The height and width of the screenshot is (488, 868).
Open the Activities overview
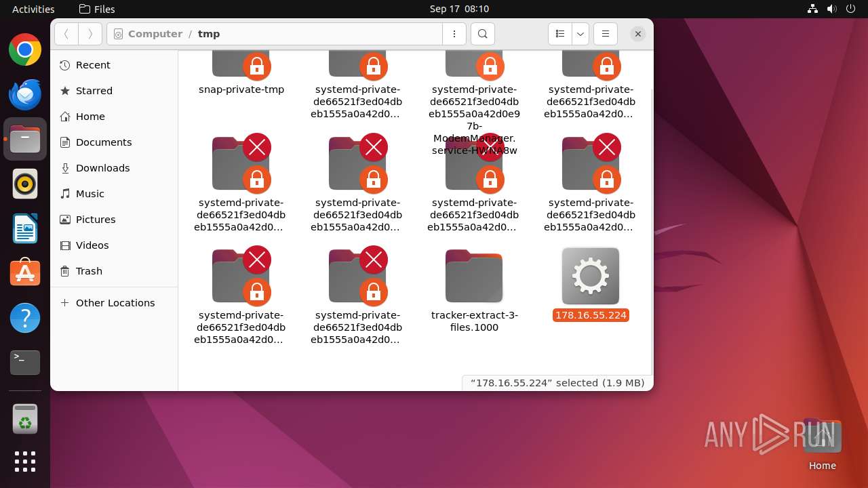click(33, 9)
